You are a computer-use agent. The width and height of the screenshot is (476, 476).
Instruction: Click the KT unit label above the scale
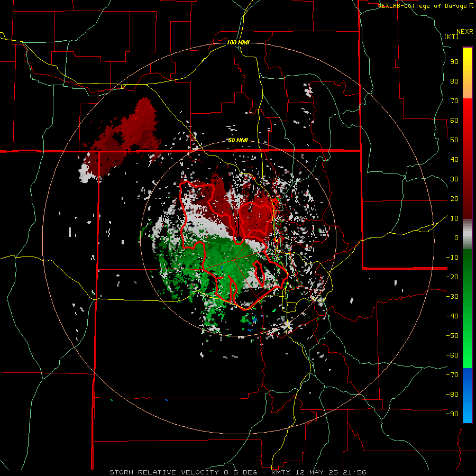[451, 36]
